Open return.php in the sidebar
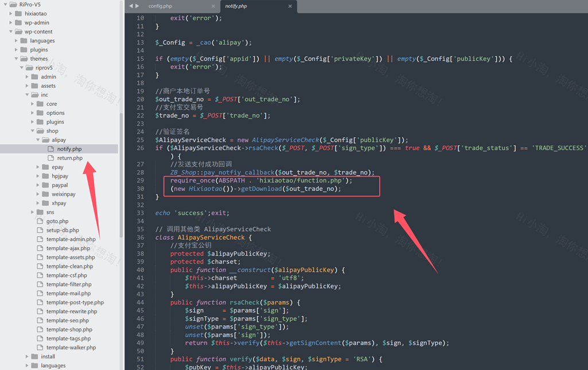 pyautogui.click(x=69, y=158)
